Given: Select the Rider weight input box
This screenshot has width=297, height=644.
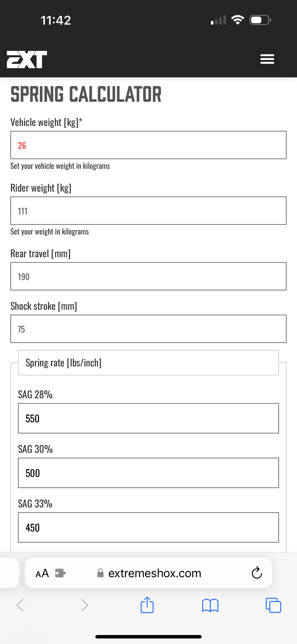Looking at the screenshot, I should [148, 211].
